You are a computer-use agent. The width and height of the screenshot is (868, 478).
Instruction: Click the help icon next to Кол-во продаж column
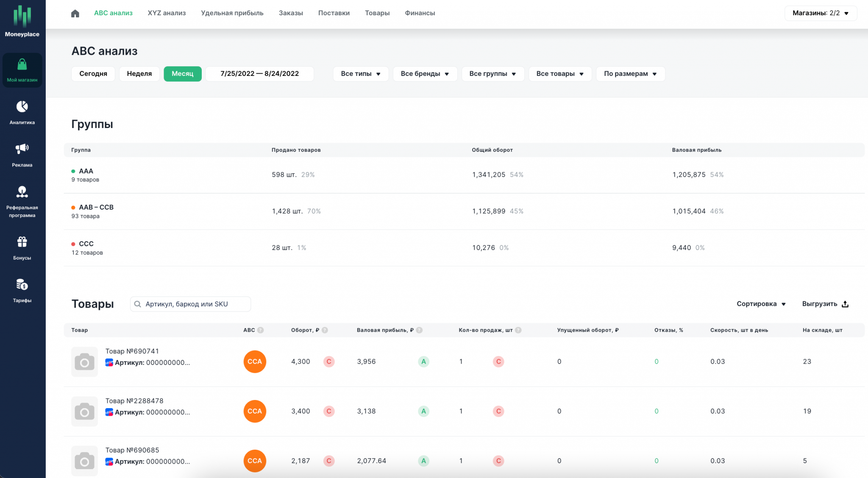518,330
